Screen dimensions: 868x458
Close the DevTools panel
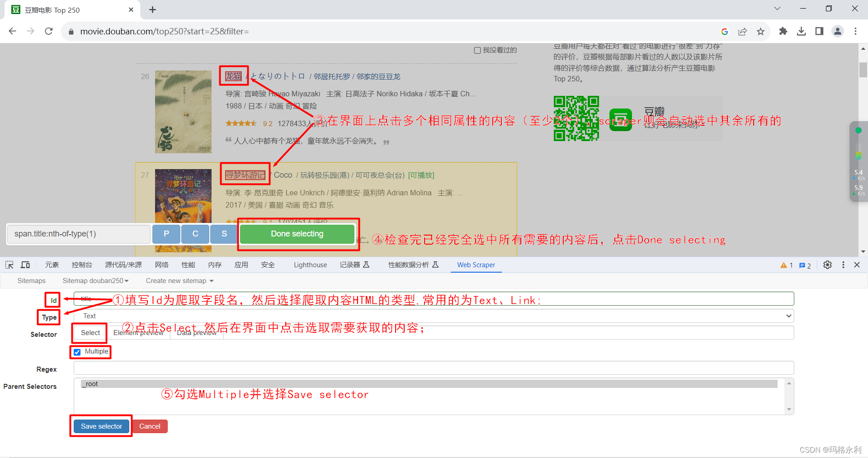pos(857,265)
